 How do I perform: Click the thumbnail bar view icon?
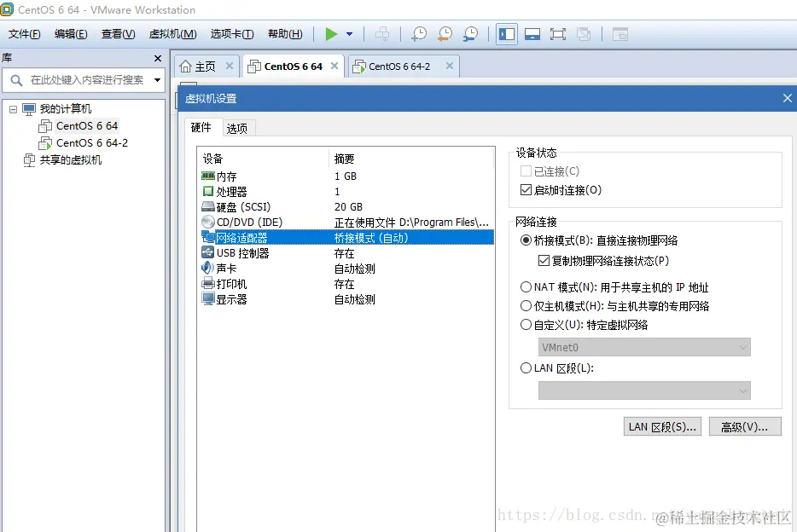532,34
